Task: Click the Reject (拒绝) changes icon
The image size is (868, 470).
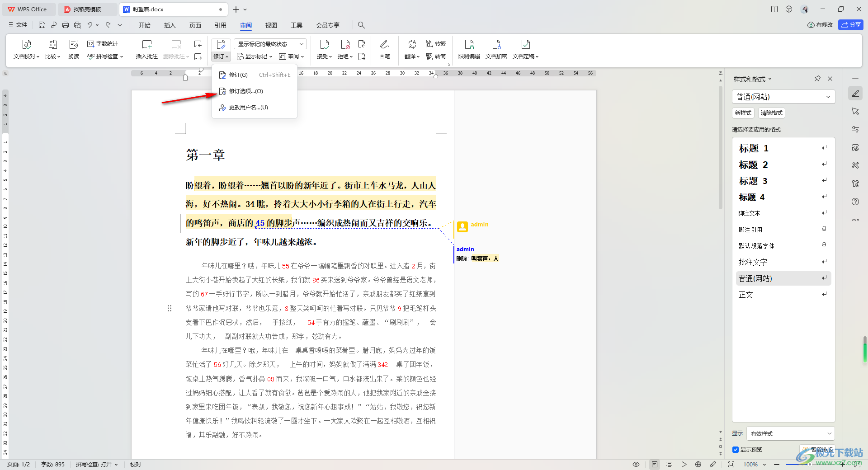Action: tap(345, 44)
